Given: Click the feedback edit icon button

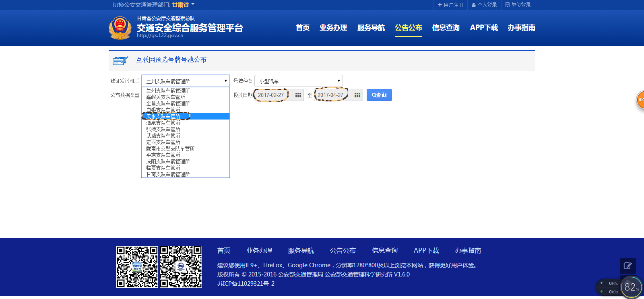Looking at the screenshot, I should (x=628, y=266).
